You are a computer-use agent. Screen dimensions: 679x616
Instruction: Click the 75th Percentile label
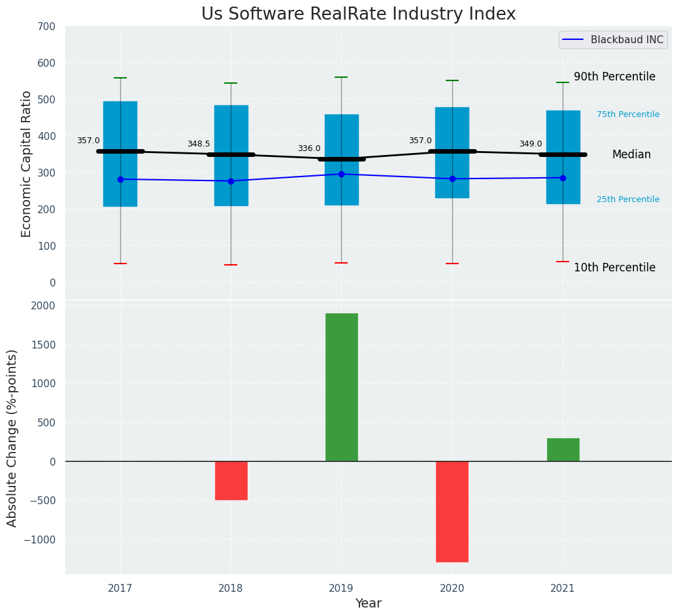(628, 114)
